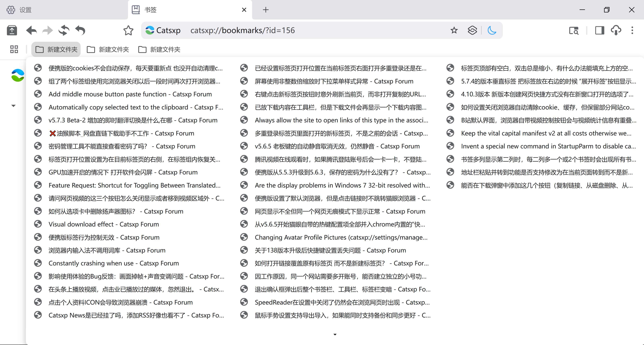Image resolution: width=644 pixels, height=345 pixels.
Task: Open 关于138版本升级后快捷键设置丢失问题 bookmark
Action: point(335,250)
